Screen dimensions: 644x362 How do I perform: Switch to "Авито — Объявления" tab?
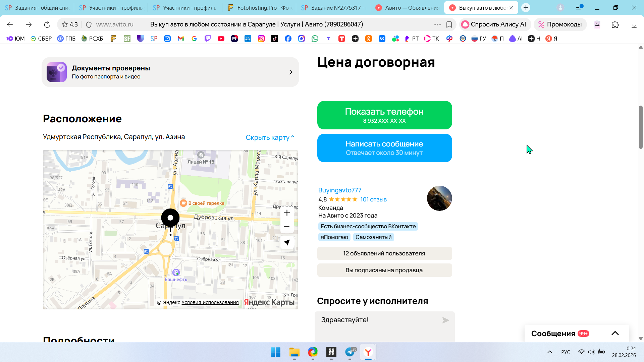coord(407,7)
